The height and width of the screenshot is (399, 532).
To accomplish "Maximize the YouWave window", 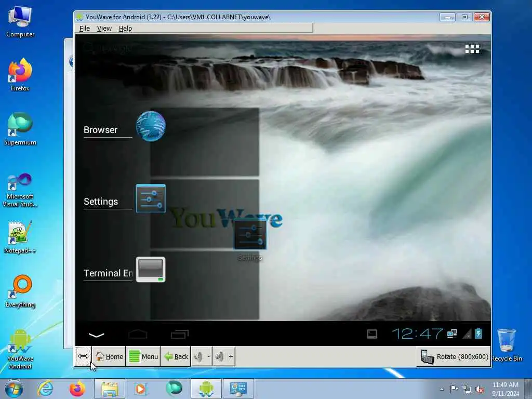I will tap(464, 17).
